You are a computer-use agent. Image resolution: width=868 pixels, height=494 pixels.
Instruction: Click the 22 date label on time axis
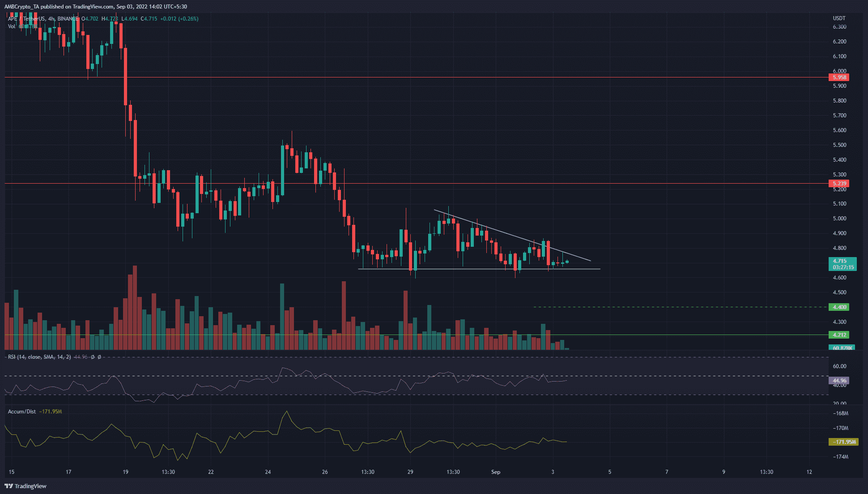[x=211, y=472]
